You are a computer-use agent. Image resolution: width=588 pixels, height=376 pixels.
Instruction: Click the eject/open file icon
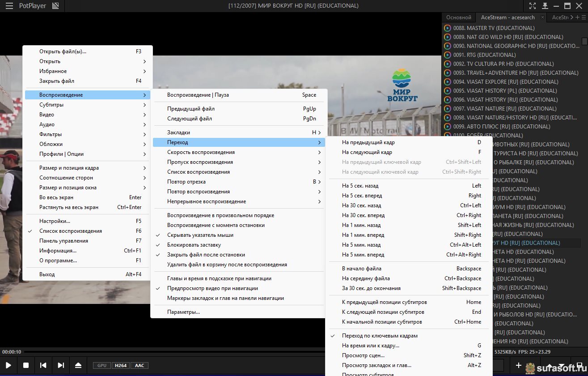click(78, 365)
